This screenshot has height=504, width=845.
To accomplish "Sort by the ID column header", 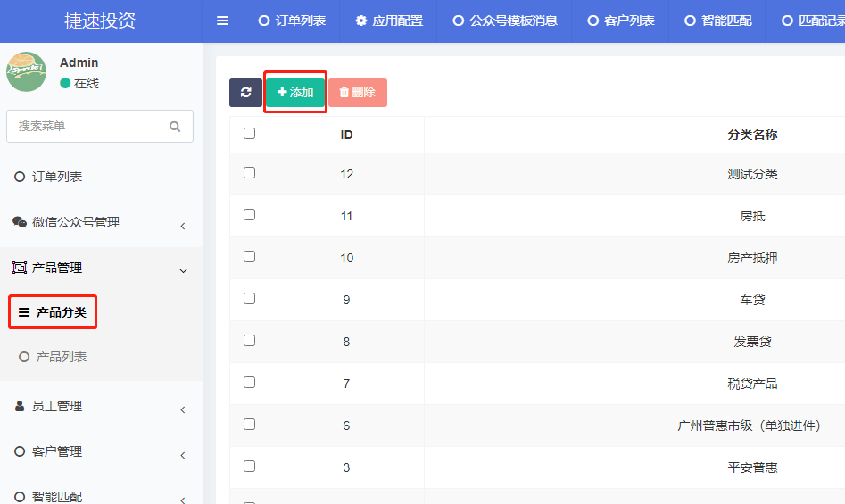I will click(346, 135).
